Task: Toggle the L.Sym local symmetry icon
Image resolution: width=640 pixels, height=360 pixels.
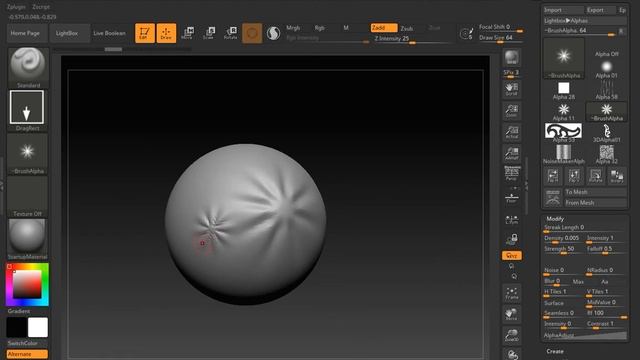Action: tap(511, 220)
